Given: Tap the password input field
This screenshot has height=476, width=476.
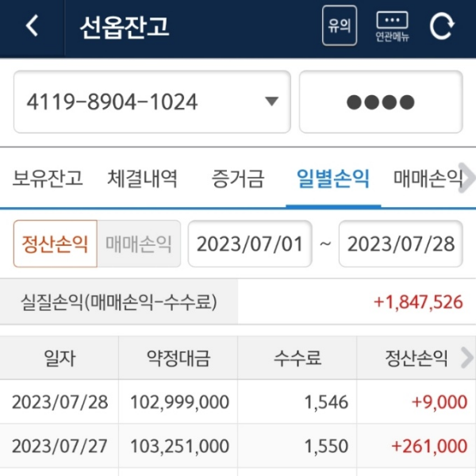Looking at the screenshot, I should click(x=380, y=102).
